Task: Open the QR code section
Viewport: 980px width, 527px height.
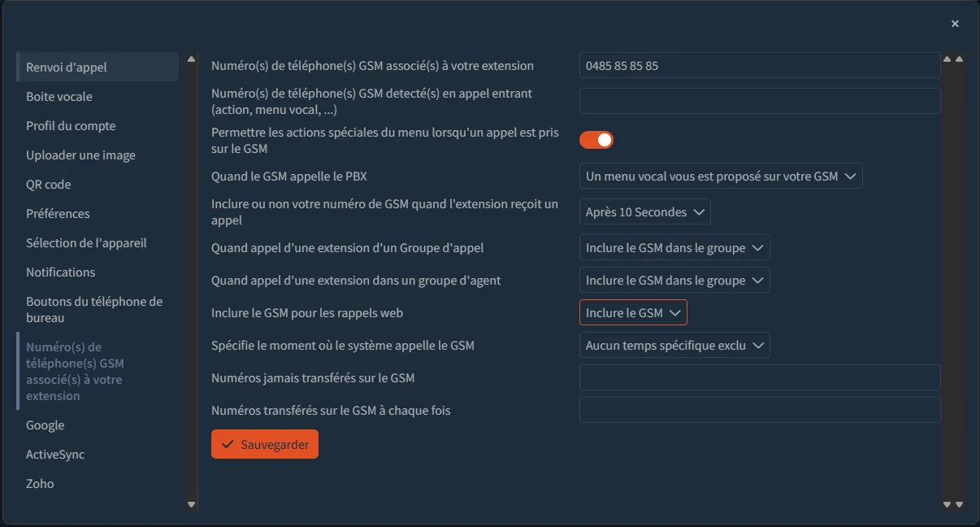Action: pos(98,184)
